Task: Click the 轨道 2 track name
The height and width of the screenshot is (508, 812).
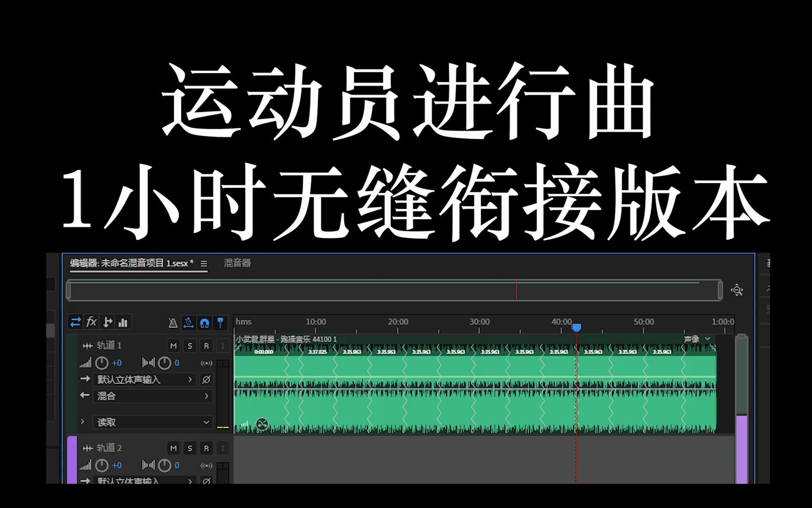Action: click(109, 448)
